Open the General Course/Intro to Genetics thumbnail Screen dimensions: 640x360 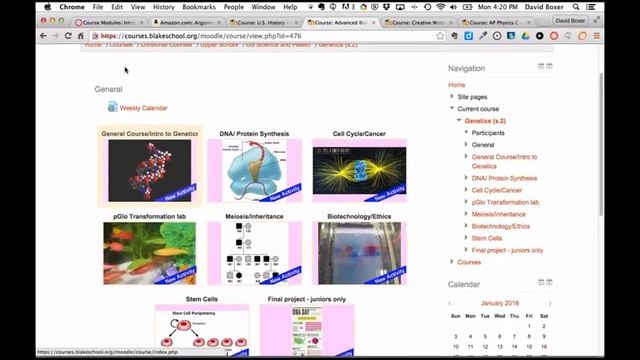click(149, 171)
